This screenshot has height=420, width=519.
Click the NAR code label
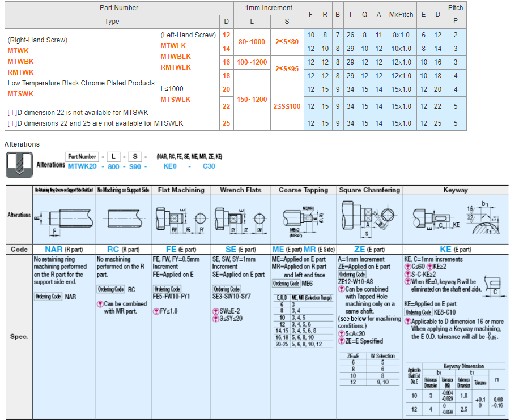tap(54, 250)
